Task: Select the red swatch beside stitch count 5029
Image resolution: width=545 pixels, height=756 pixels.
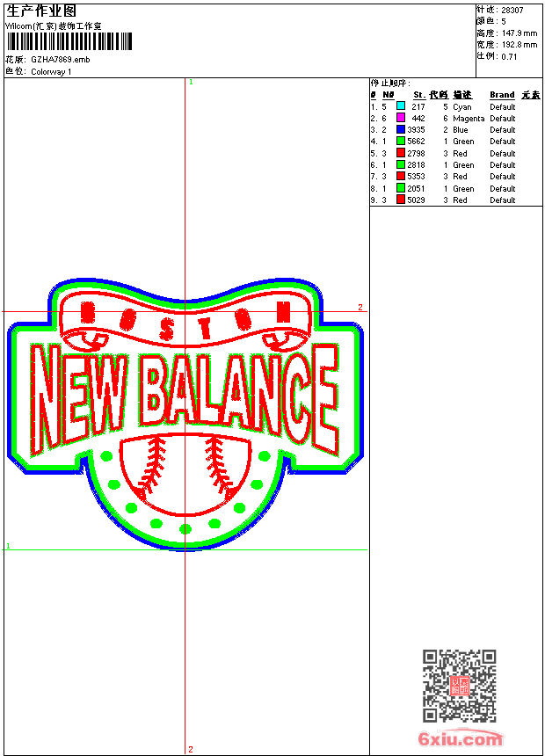Action: (400, 200)
